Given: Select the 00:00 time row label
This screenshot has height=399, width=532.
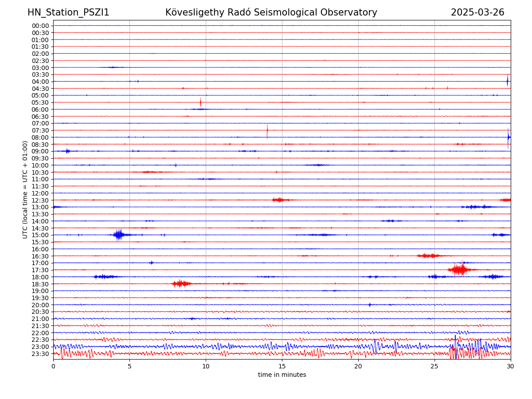Looking at the screenshot, I should (40, 26).
